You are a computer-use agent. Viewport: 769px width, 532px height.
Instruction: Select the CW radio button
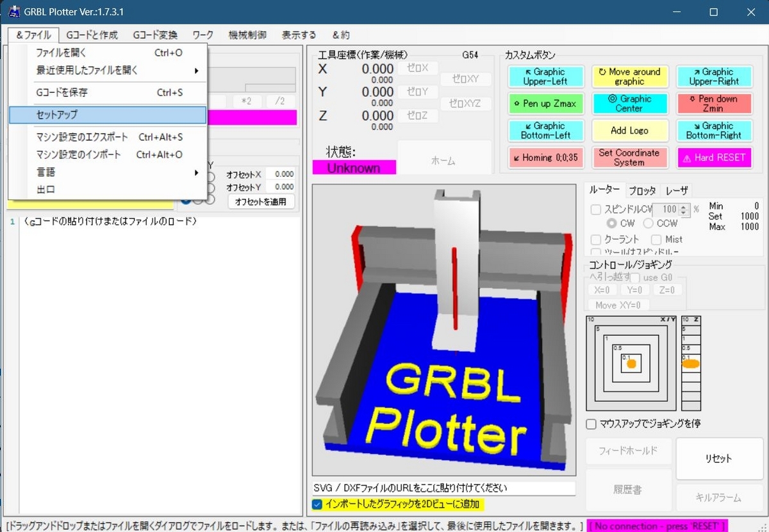point(611,224)
